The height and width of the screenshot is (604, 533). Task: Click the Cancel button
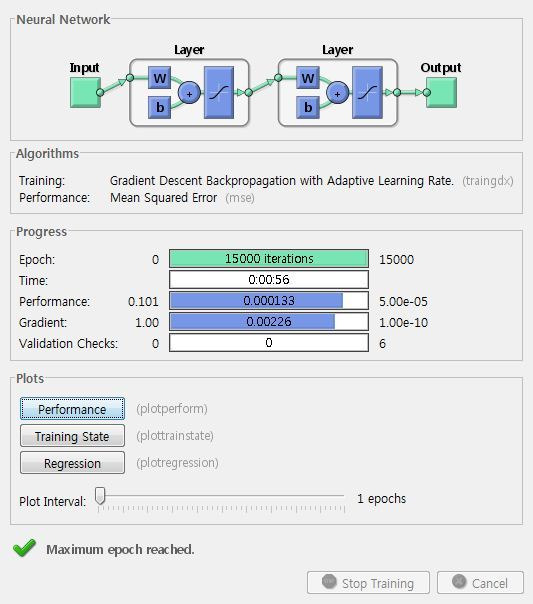(x=480, y=583)
